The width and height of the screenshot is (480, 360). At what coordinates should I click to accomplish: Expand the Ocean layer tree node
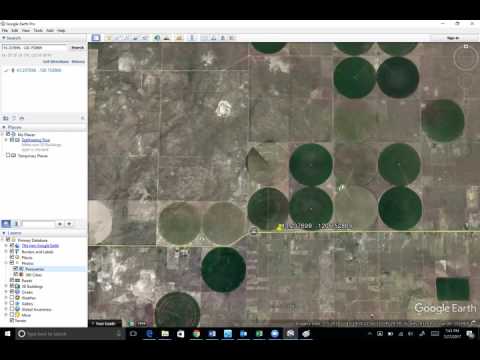pyautogui.click(x=6, y=292)
